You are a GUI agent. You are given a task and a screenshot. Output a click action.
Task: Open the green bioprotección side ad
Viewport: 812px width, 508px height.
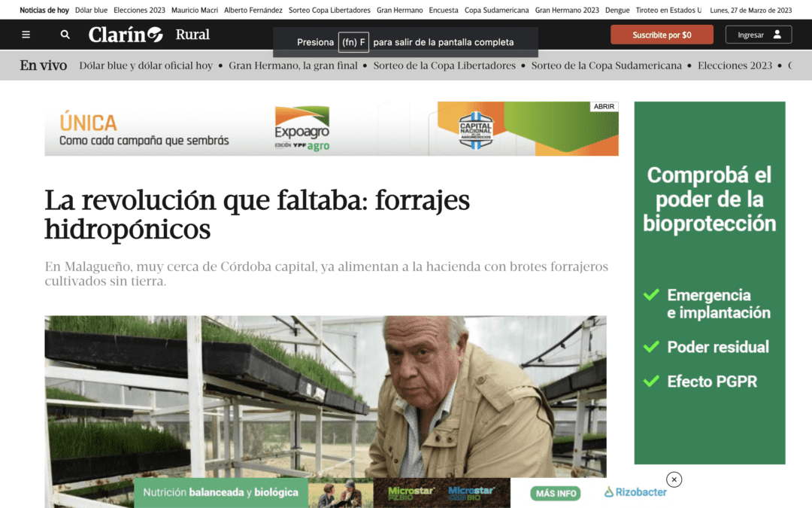coord(710,282)
